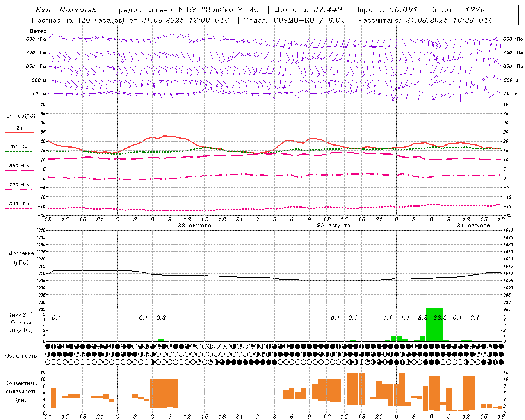Click the "(гПа)" pressure unit label
This screenshot has width=525, height=420.
click(x=21, y=263)
